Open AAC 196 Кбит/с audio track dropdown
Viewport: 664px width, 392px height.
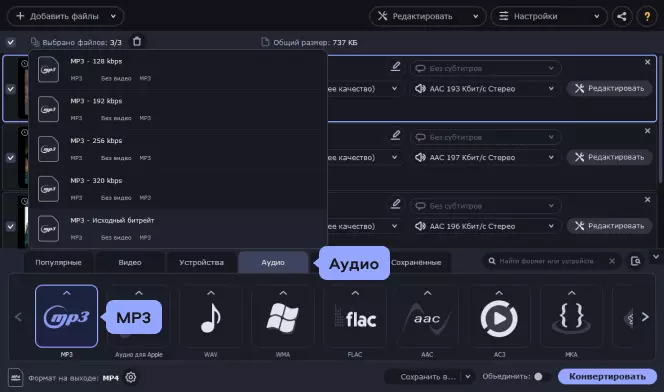pos(485,226)
